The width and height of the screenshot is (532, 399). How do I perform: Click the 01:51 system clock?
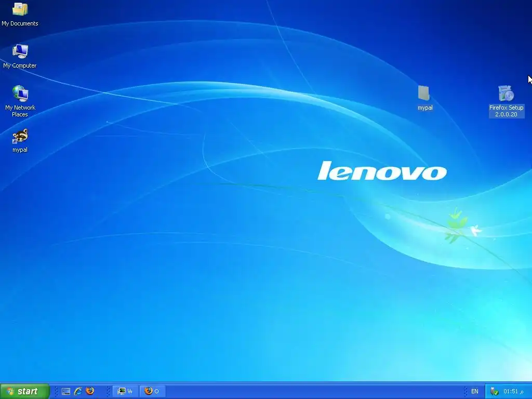point(513,392)
